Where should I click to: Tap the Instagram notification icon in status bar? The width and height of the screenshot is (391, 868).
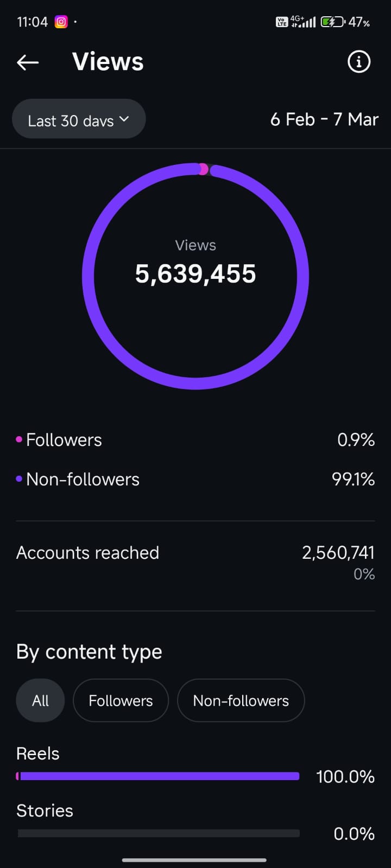61,22
